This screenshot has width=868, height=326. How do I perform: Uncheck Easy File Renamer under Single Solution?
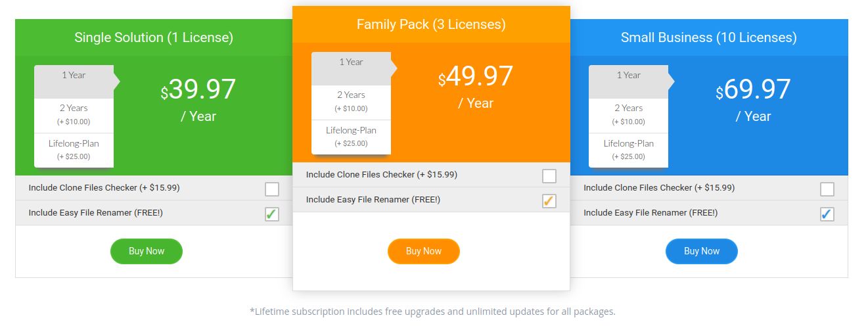coord(272,214)
